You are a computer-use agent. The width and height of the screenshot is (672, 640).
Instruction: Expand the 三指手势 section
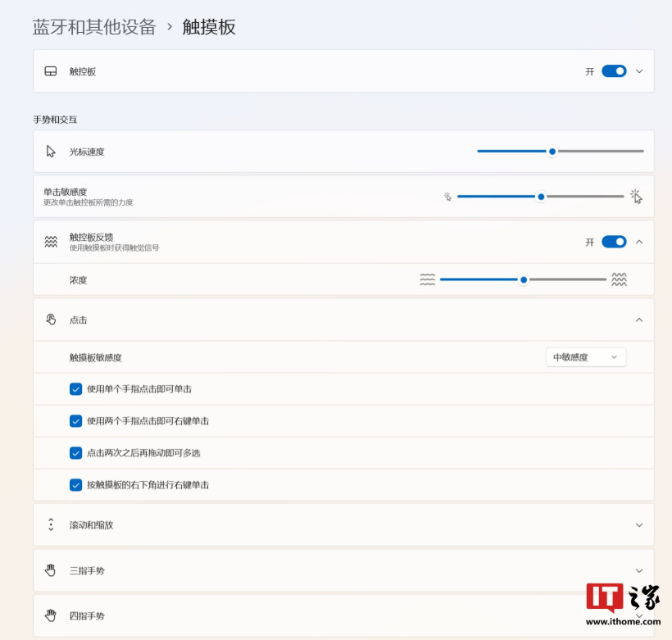click(x=639, y=570)
